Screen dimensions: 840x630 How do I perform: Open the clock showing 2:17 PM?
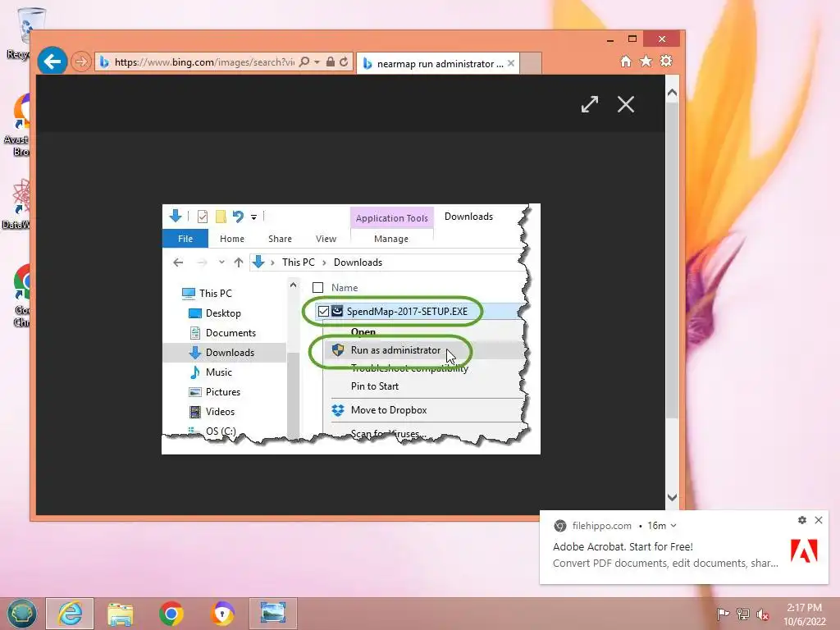(x=804, y=614)
